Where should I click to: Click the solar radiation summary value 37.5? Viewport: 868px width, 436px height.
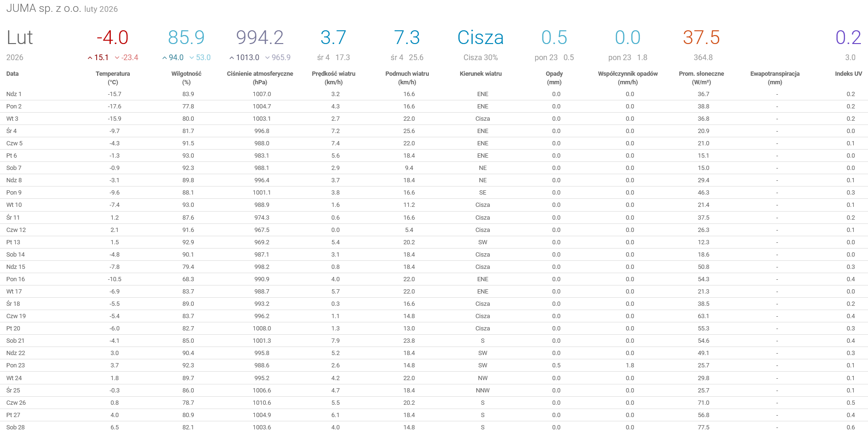pyautogui.click(x=701, y=37)
